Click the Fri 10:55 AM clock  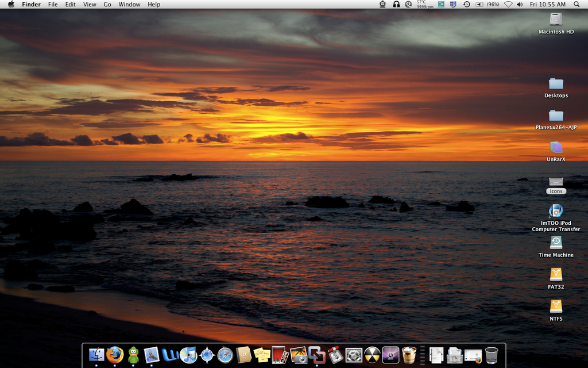click(547, 5)
